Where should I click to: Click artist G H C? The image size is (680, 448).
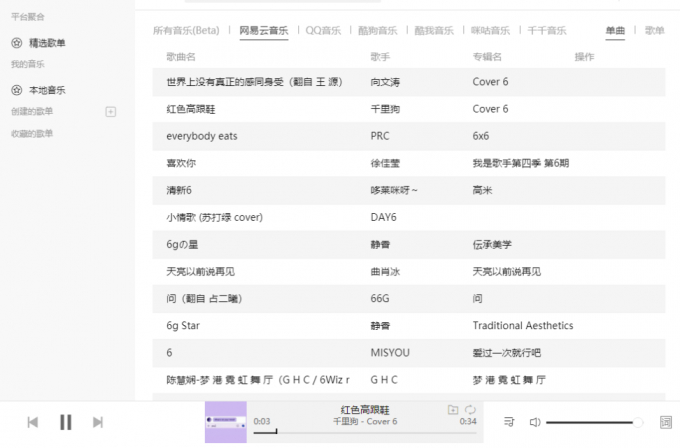[384, 380]
